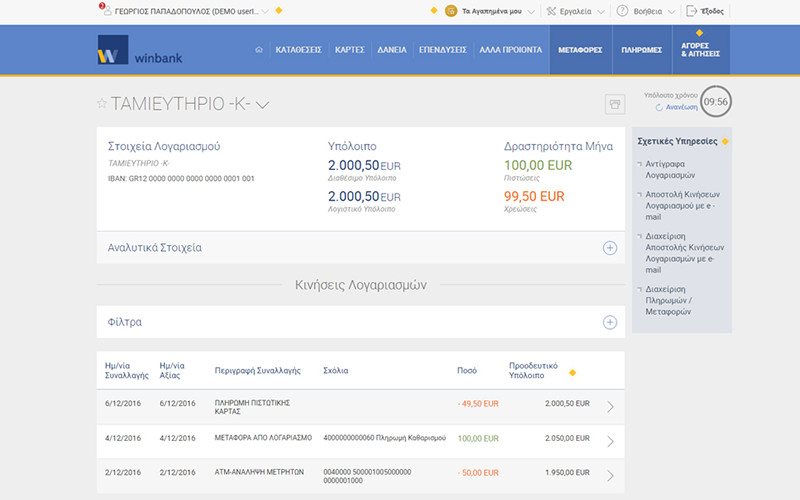Viewport: 800px width, 500px height.
Task: Expand the Φίλτρα filters panel
Action: [609, 322]
